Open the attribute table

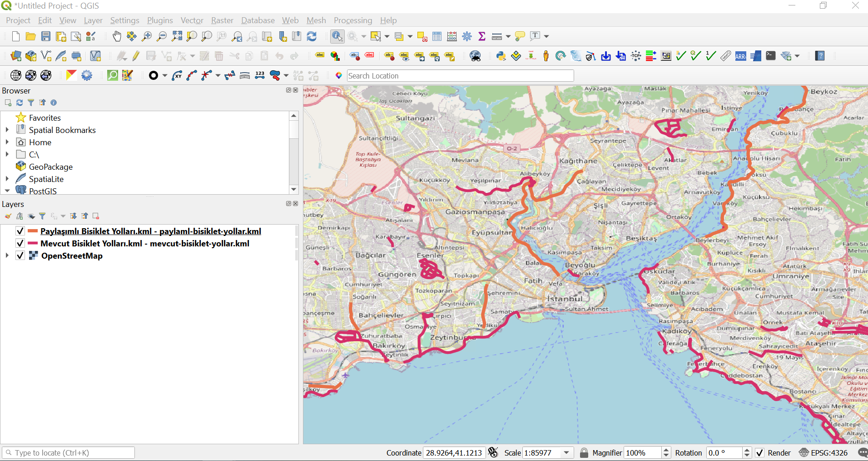tap(437, 36)
